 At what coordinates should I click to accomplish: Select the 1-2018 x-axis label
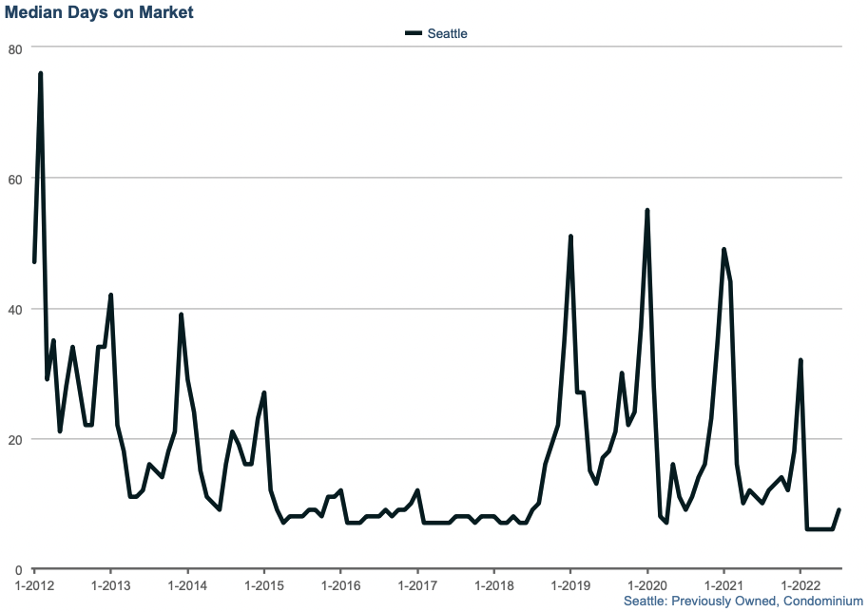[493, 585]
